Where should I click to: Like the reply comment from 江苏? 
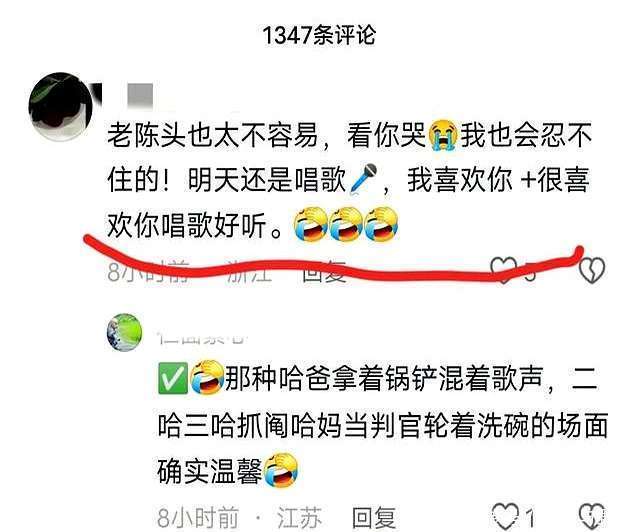(506, 516)
